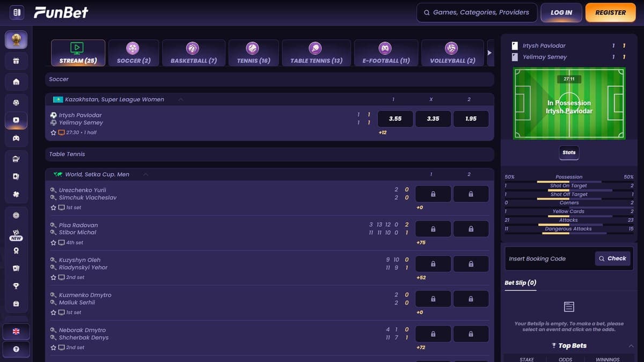Open stream icon for Kuzmenko Dmytro match
644x362 pixels.
pos(61,312)
